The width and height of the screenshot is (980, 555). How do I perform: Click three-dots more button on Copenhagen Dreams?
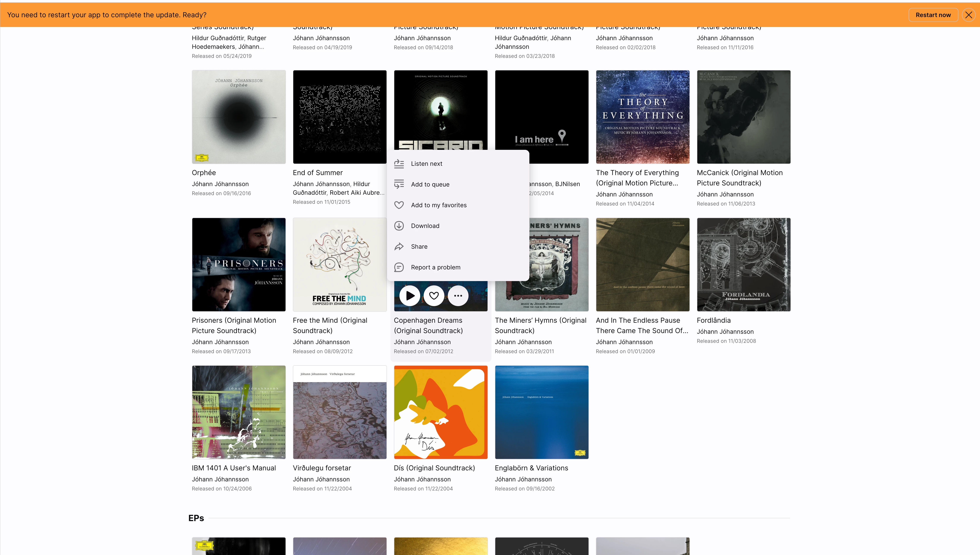458,295
